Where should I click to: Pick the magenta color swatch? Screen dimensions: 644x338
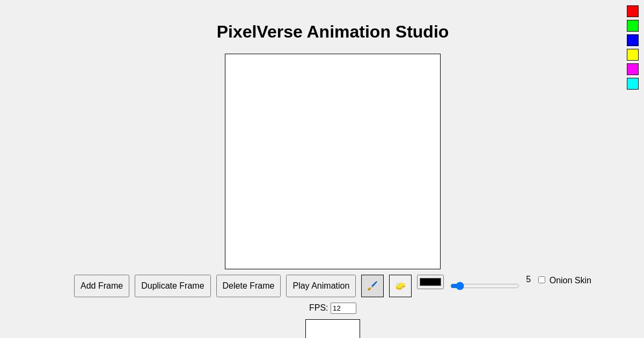(633, 69)
